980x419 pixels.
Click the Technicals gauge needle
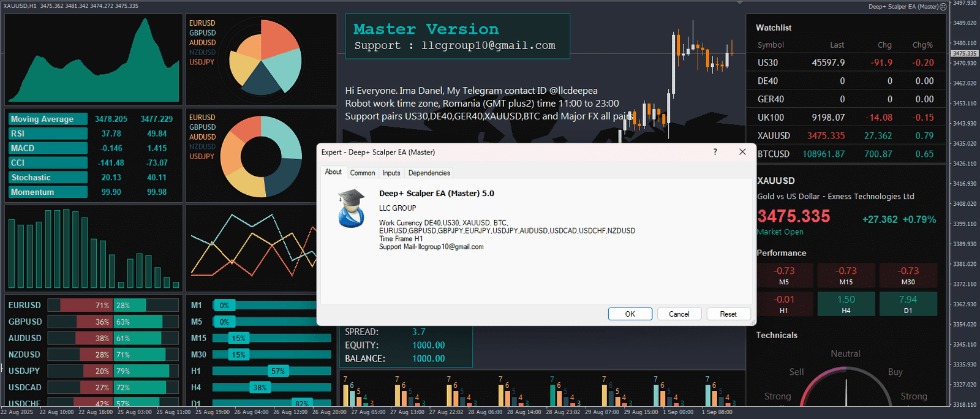(x=846, y=392)
